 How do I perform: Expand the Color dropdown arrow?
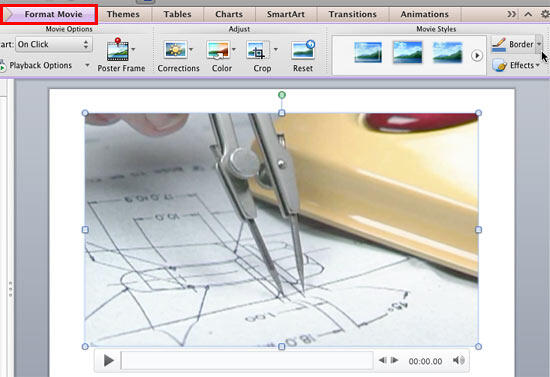point(234,49)
